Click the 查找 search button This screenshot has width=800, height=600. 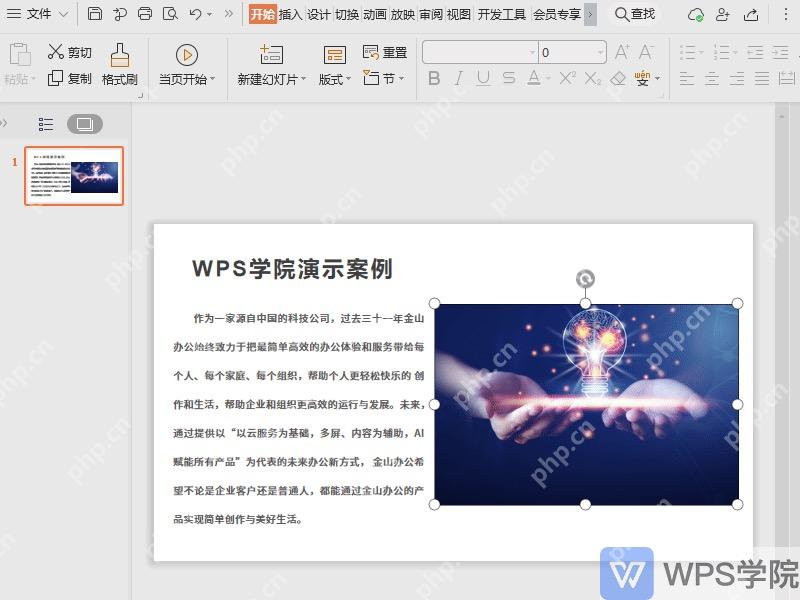pyautogui.click(x=635, y=14)
